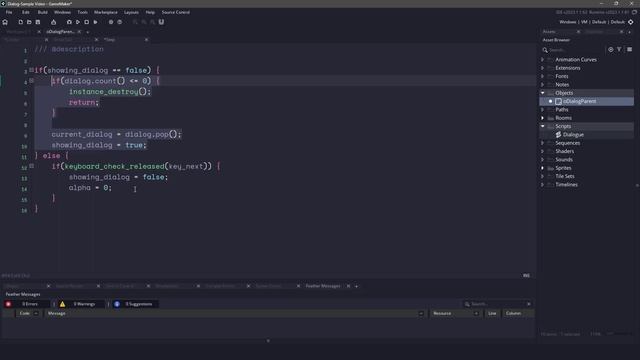Select the Sequences folder row
This screenshot has height=360, width=640.
point(587,143)
